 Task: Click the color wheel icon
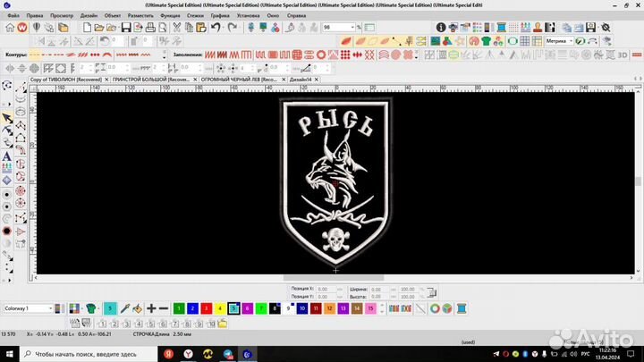coord(434,308)
